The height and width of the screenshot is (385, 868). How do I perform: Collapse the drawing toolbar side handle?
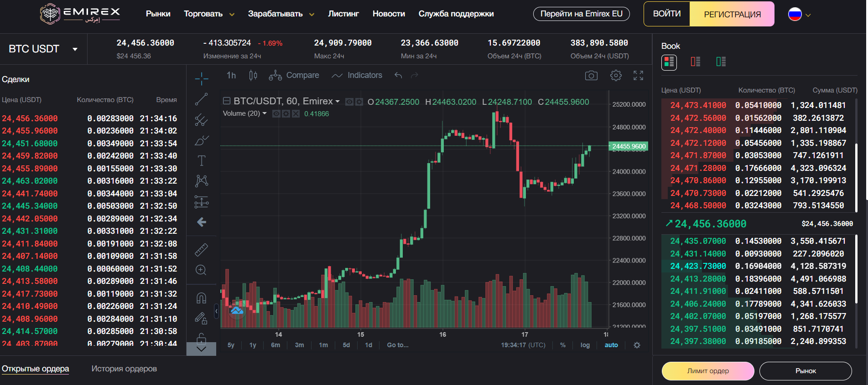pyautogui.click(x=216, y=312)
